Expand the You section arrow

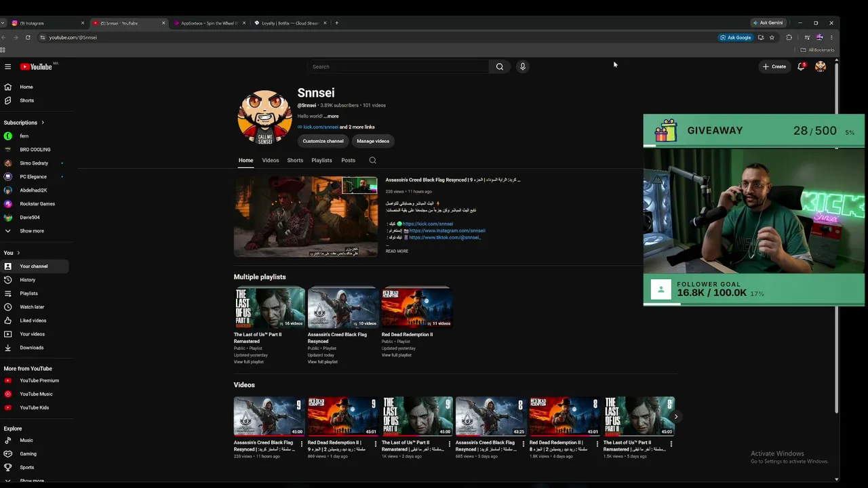pyautogui.click(x=19, y=253)
